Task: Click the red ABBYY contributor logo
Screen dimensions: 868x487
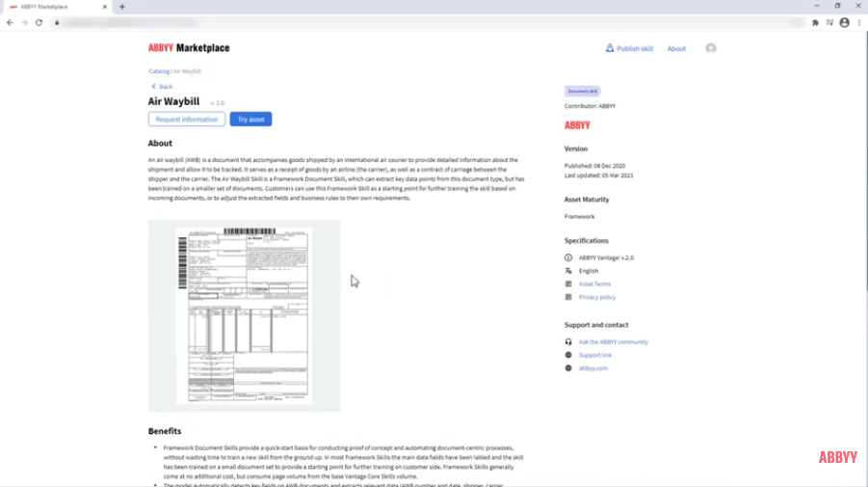Action: (577, 125)
